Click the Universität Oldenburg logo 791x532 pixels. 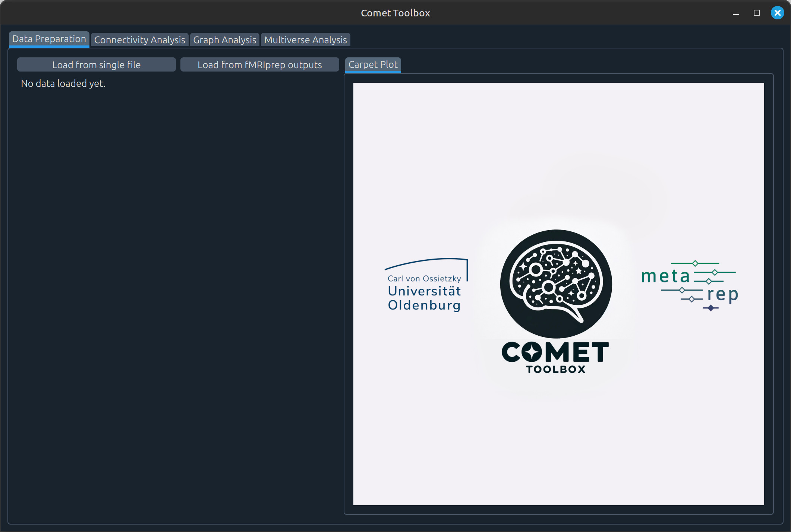click(426, 285)
